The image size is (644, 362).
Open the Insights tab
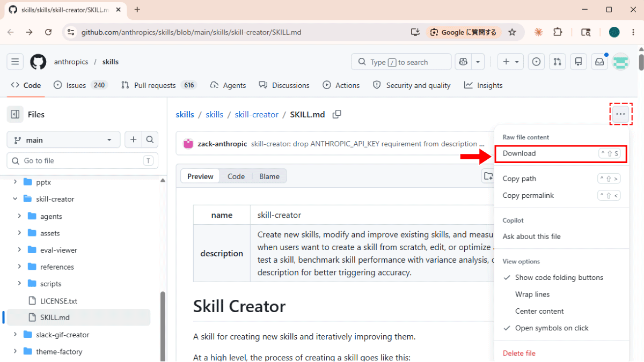pyautogui.click(x=484, y=85)
